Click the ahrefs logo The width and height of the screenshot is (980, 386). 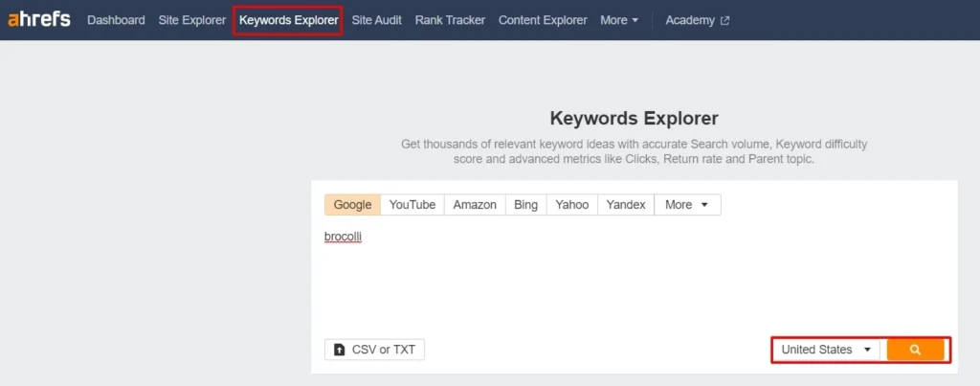tap(39, 19)
